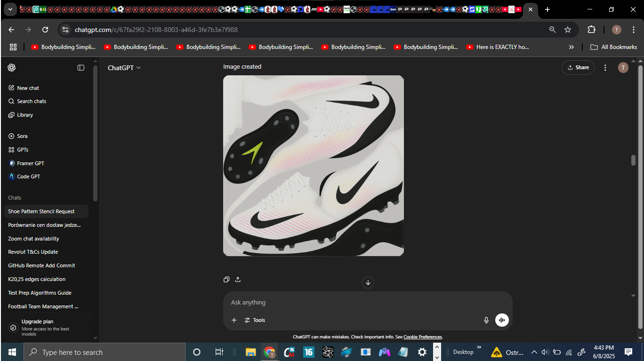This screenshot has width=644, height=361.
Task: Click the generated Nike boots image
Action: click(x=314, y=166)
